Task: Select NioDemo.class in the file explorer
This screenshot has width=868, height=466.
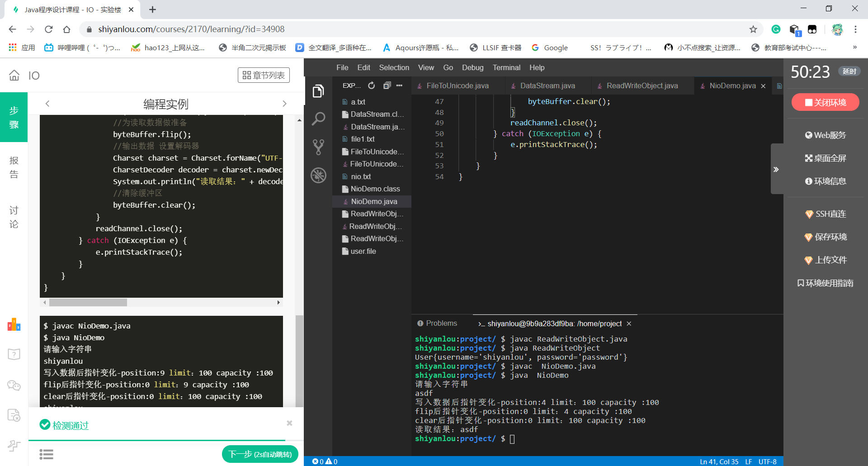Action: click(375, 189)
